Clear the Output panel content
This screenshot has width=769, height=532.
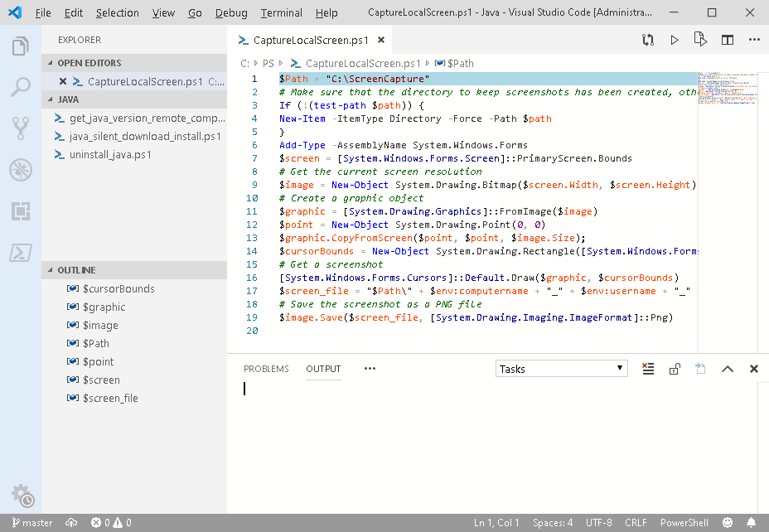(x=648, y=369)
